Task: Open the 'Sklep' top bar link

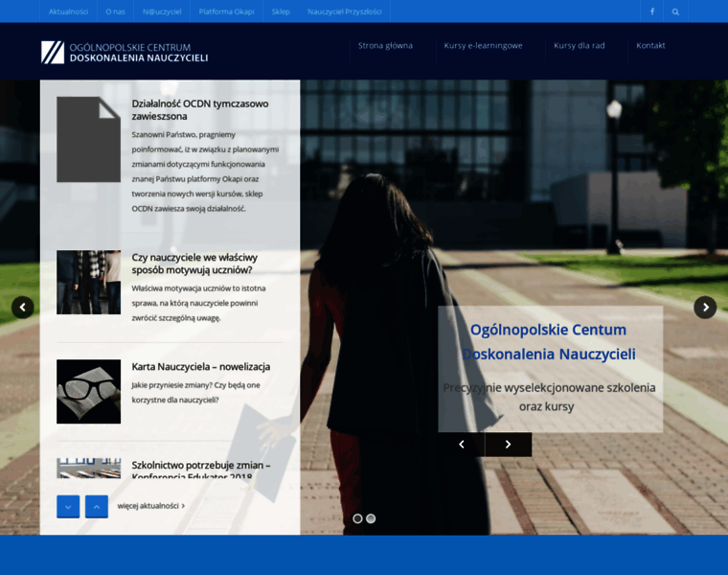Action: pos(281,11)
